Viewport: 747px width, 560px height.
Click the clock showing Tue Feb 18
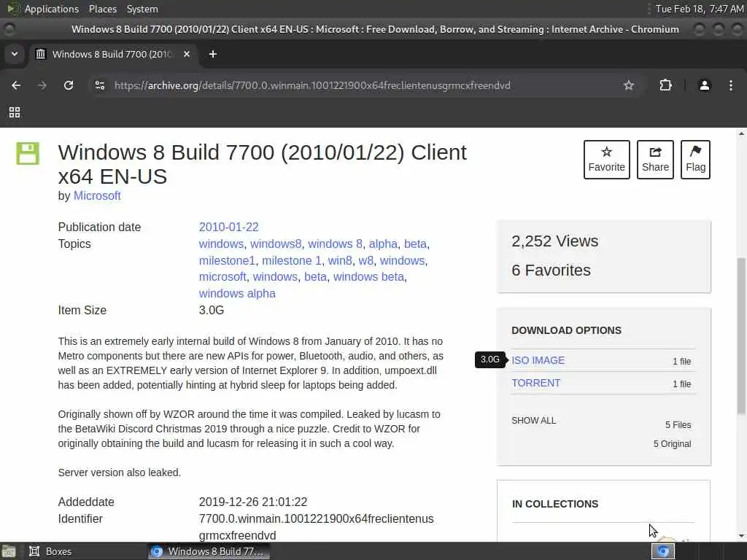point(700,9)
